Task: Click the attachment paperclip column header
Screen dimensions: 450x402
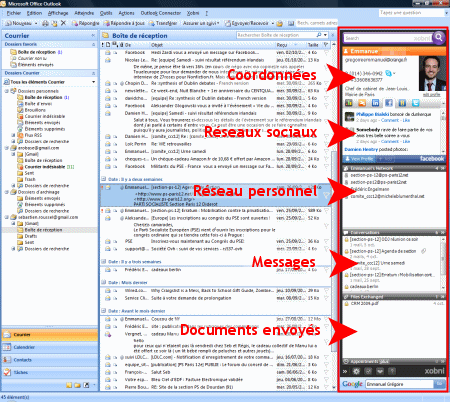Action: click(x=122, y=45)
